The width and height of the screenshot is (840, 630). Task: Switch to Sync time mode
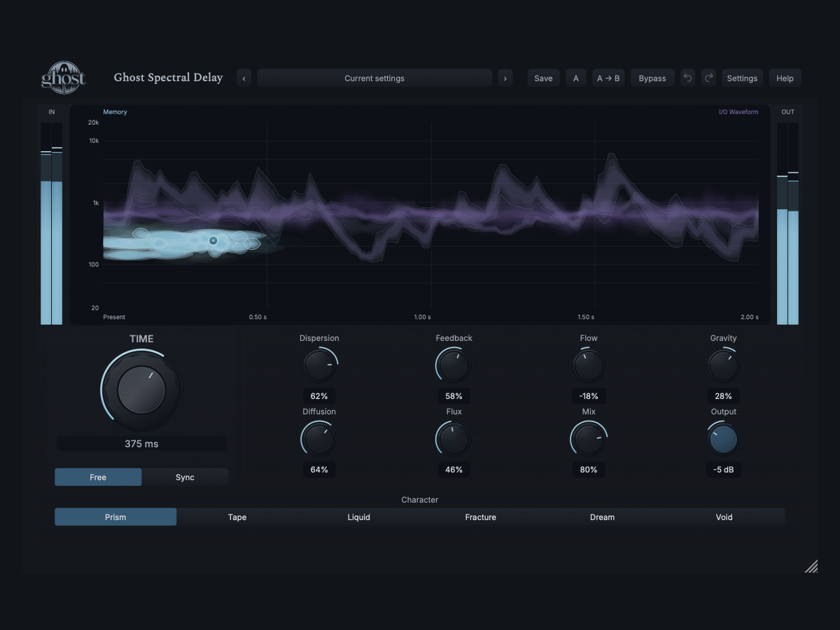[185, 477]
